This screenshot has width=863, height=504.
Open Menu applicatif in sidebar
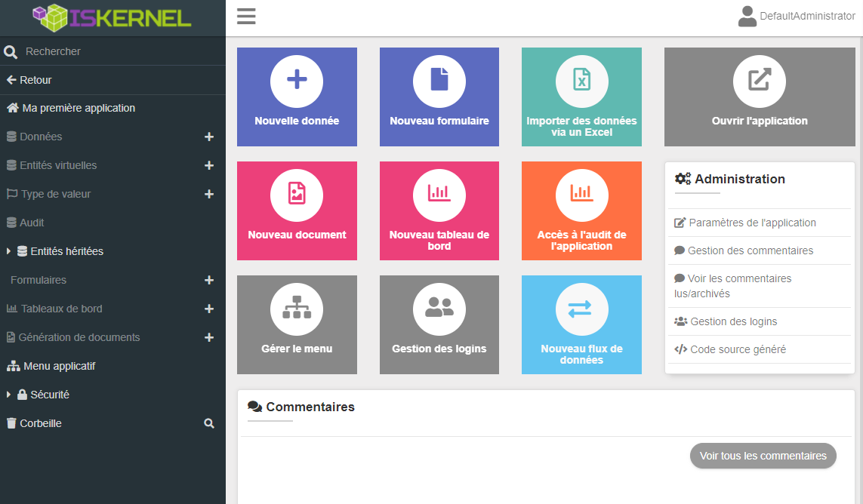click(59, 366)
